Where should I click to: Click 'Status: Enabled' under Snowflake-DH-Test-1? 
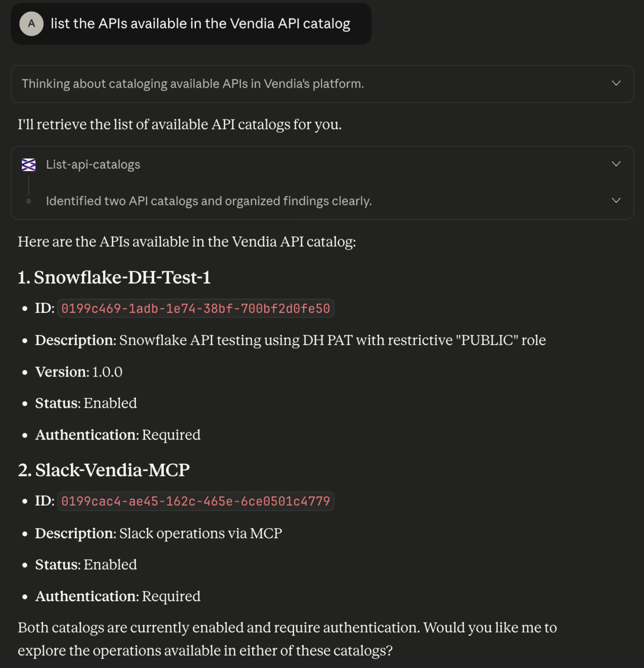pos(86,403)
